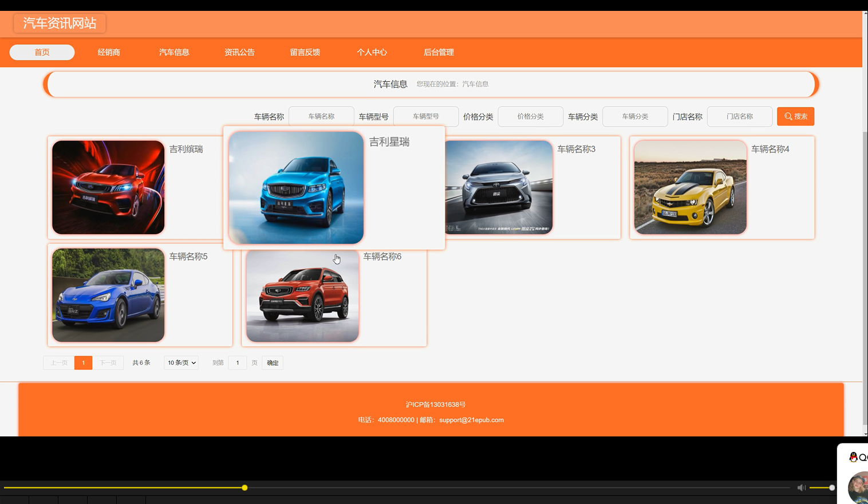Click the support@21epub.com footer email
This screenshot has width=868, height=504.
point(471,420)
